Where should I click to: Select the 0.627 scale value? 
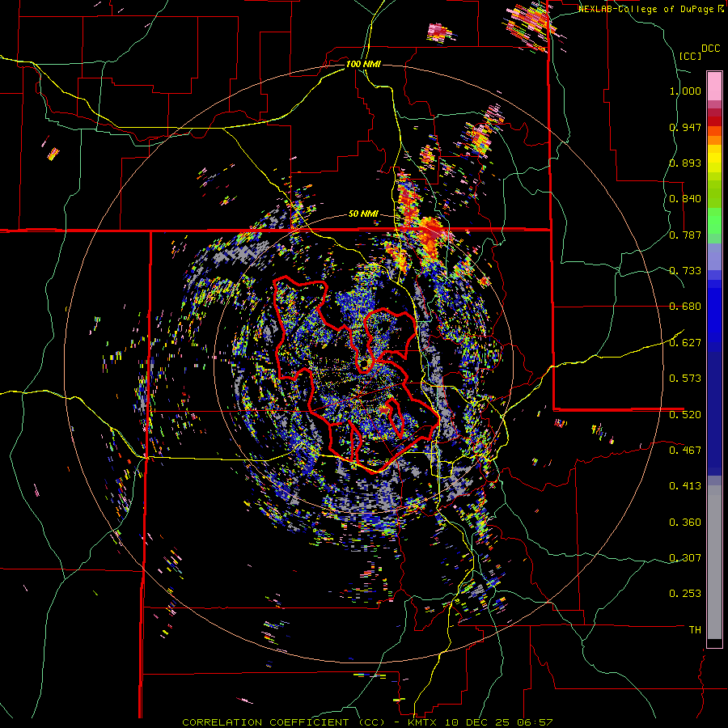pos(685,343)
